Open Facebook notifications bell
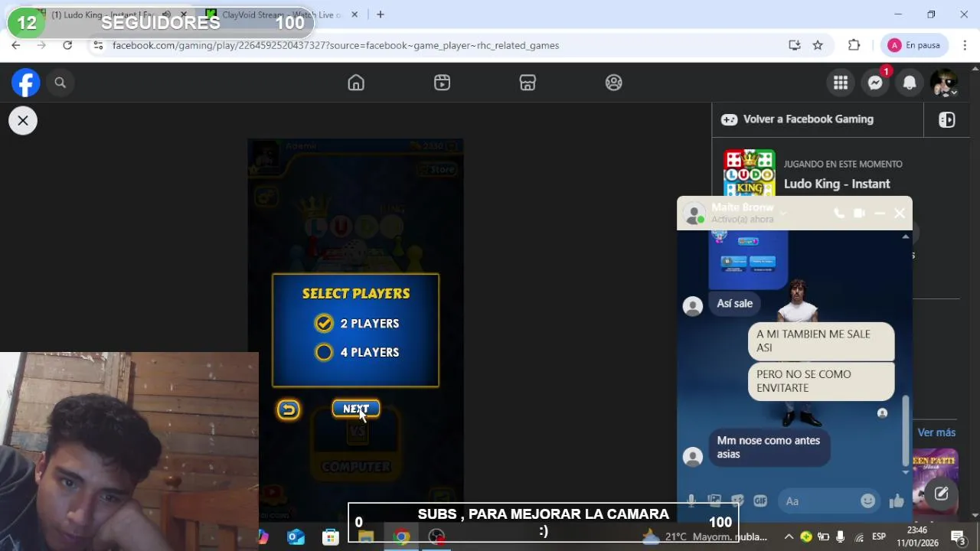The height and width of the screenshot is (551, 980). pyautogui.click(x=910, y=83)
